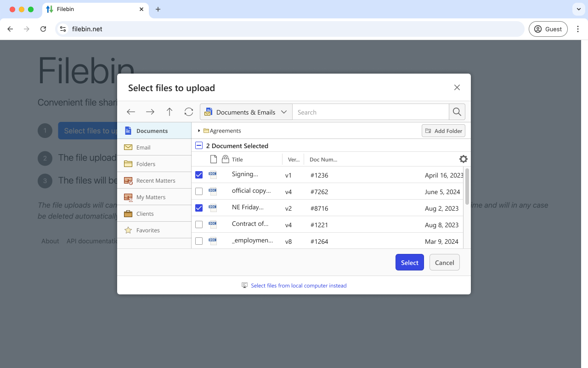
Task: Click DOC icon of Contract of row
Action: pyautogui.click(x=213, y=224)
